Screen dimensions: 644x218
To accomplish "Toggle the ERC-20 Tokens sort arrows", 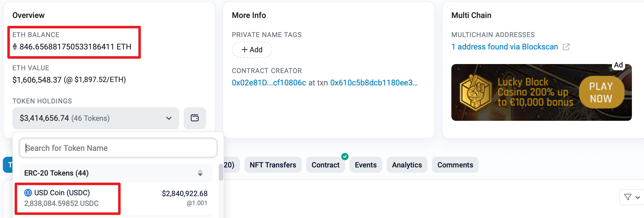I will (200, 173).
